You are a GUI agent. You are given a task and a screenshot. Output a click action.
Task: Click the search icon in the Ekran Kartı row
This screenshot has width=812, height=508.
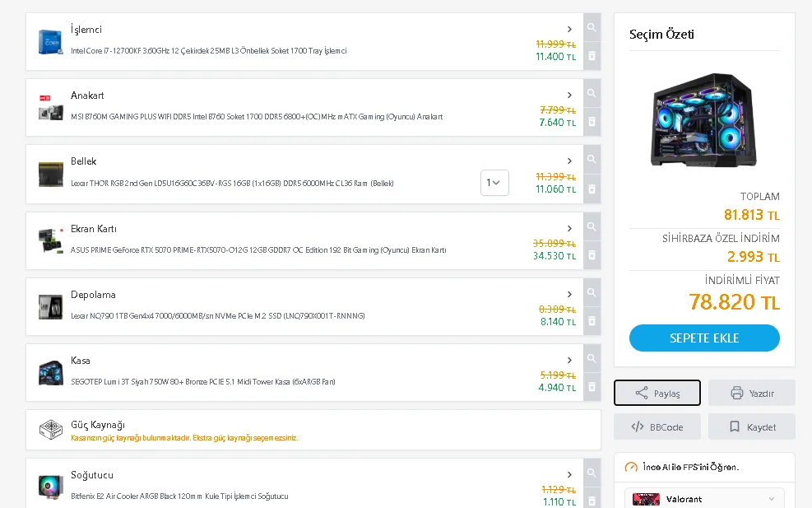tap(592, 226)
